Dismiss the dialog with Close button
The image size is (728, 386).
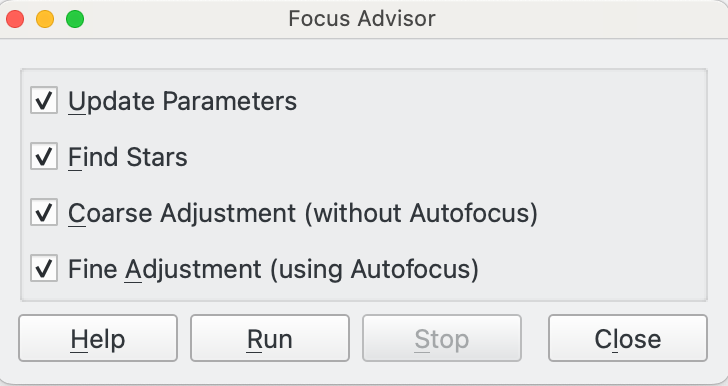pos(628,338)
